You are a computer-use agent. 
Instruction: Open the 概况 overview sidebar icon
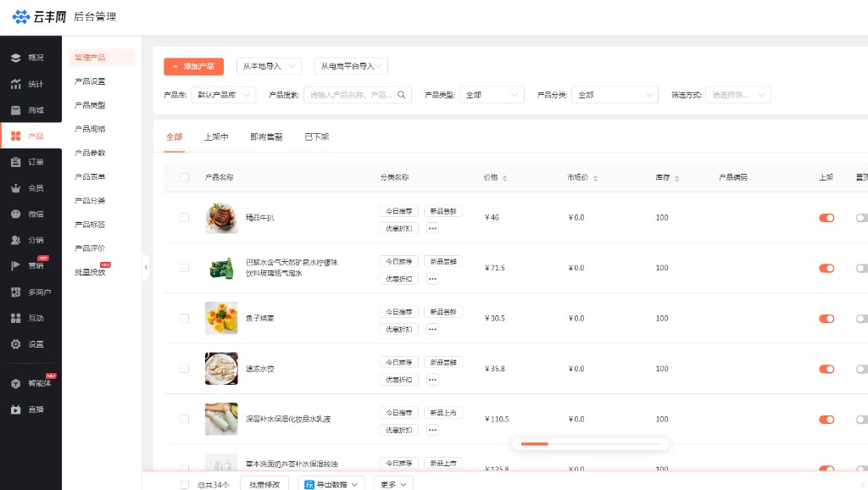(x=15, y=58)
